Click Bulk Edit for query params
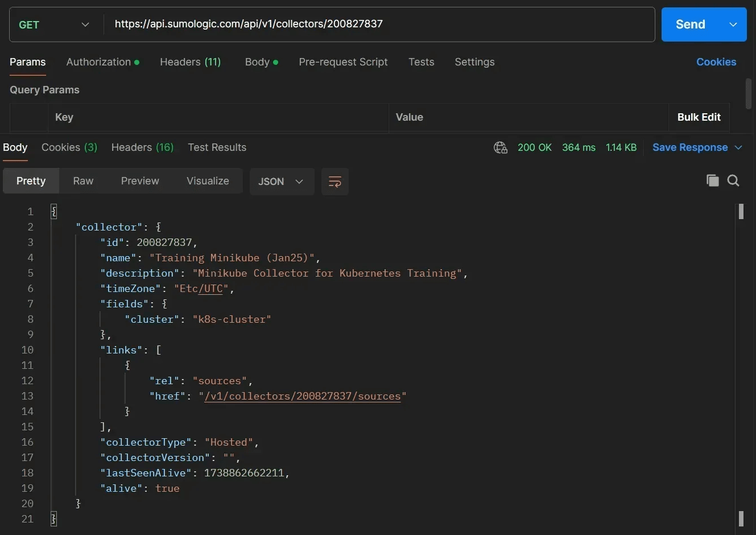The image size is (756, 535). pyautogui.click(x=699, y=117)
